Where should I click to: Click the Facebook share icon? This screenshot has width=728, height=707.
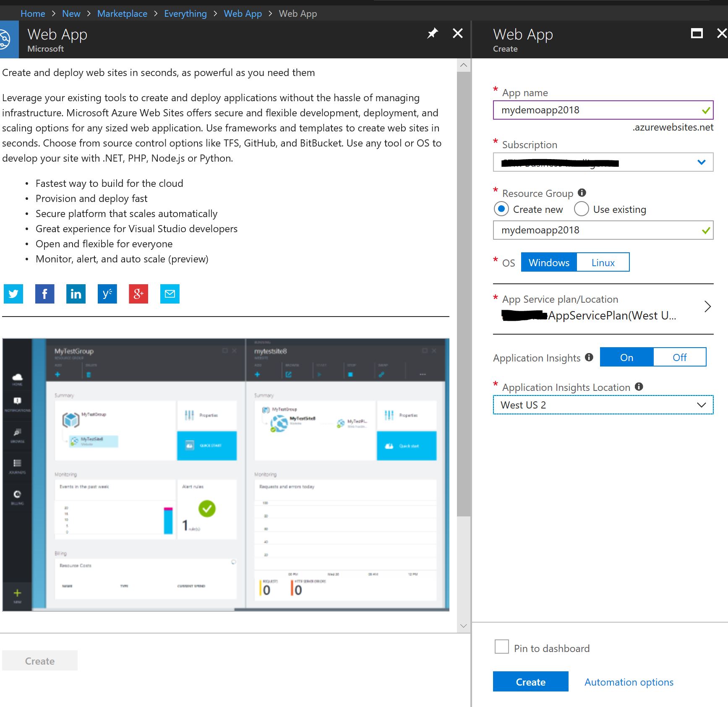point(44,294)
